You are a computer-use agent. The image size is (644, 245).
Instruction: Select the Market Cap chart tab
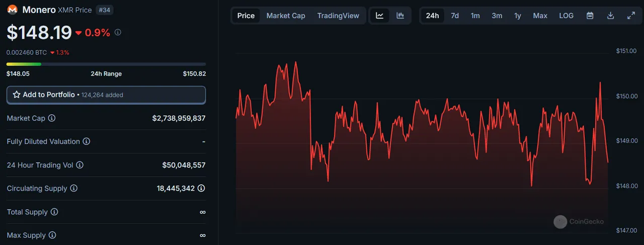click(286, 16)
